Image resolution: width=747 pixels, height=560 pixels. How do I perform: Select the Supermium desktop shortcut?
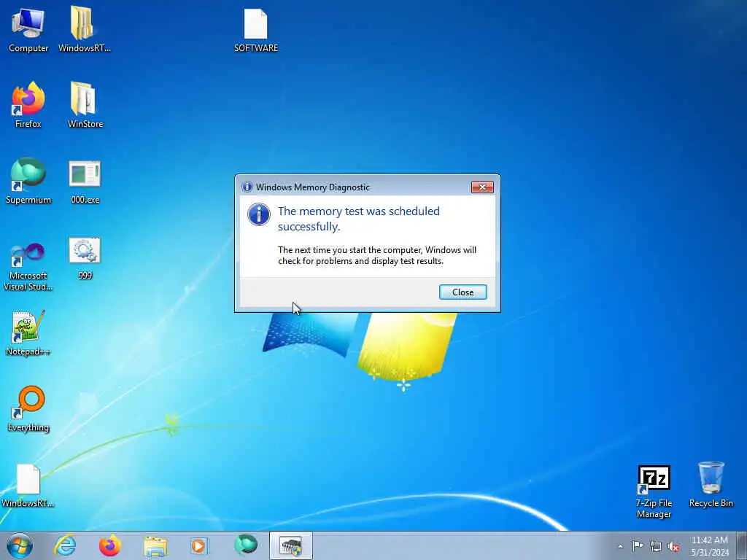(28, 181)
